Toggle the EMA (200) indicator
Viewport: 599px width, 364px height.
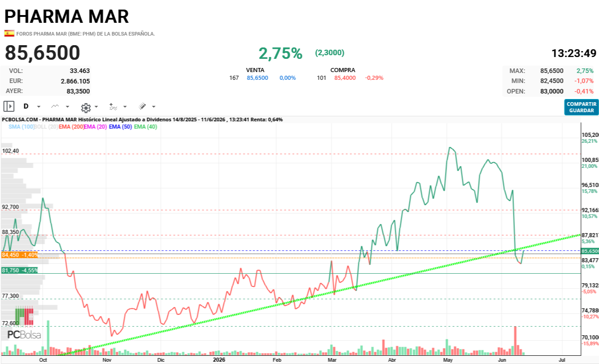(71, 127)
